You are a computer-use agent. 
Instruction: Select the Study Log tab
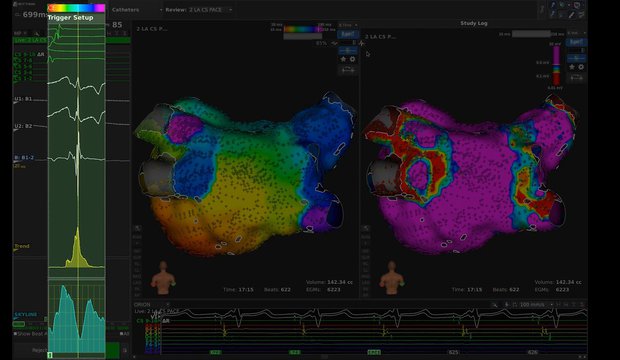pos(474,23)
